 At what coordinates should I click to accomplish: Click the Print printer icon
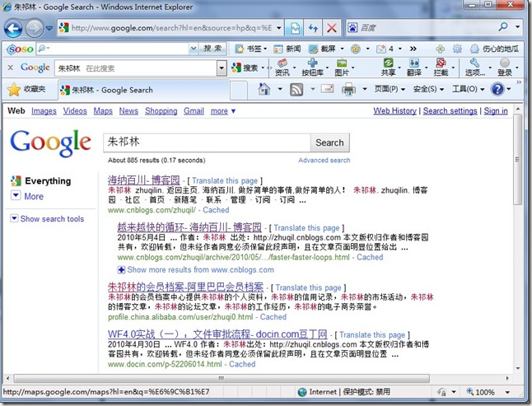pos(348,90)
